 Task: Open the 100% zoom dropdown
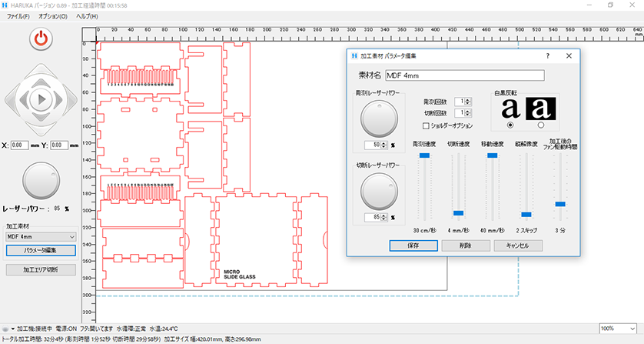618,329
